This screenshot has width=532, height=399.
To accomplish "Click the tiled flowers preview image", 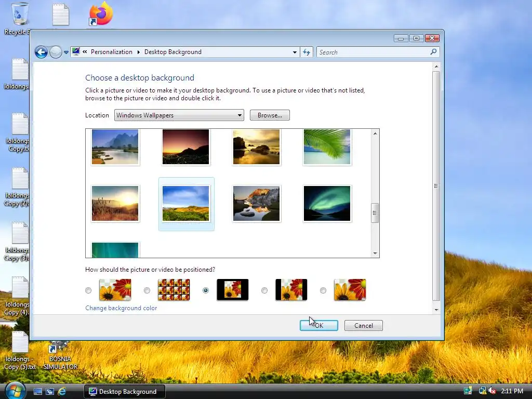I will [174, 290].
